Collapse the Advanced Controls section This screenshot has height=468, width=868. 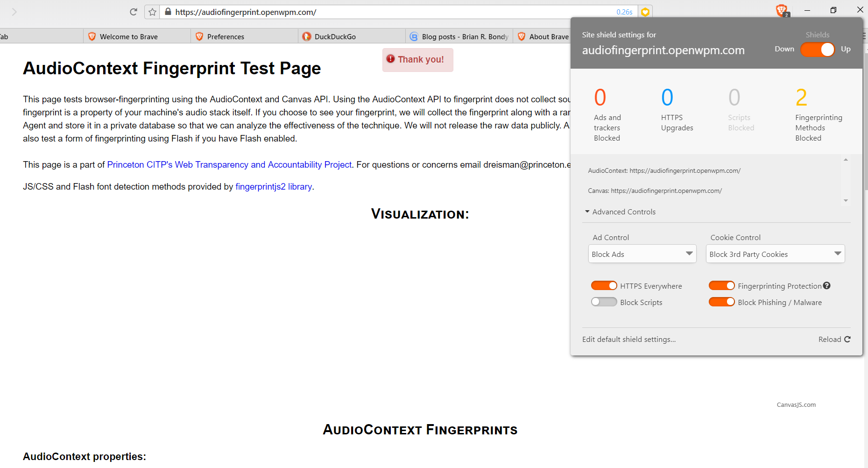(620, 212)
